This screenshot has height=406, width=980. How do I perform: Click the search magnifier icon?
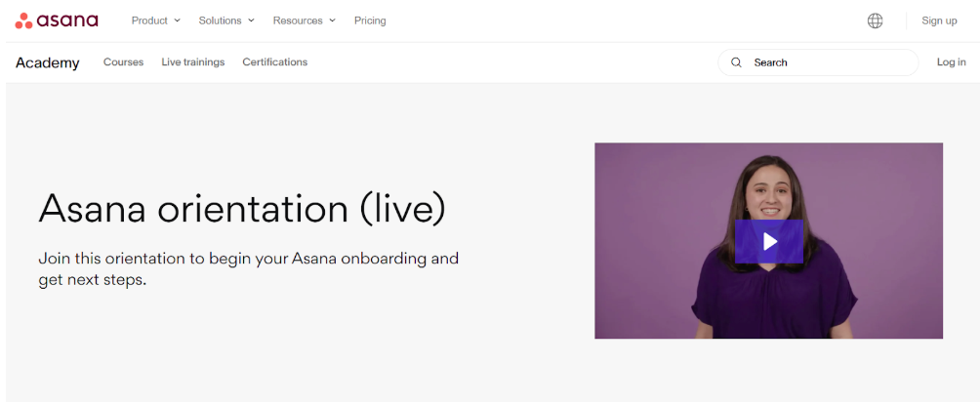pyautogui.click(x=737, y=62)
